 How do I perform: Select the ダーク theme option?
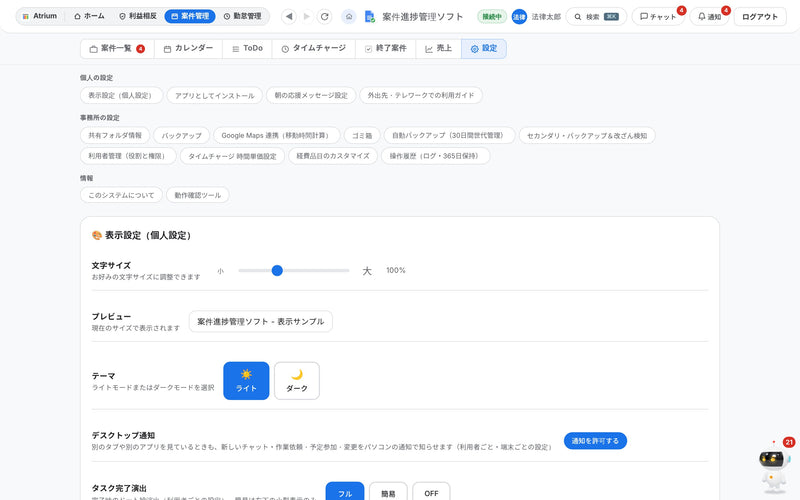click(297, 381)
